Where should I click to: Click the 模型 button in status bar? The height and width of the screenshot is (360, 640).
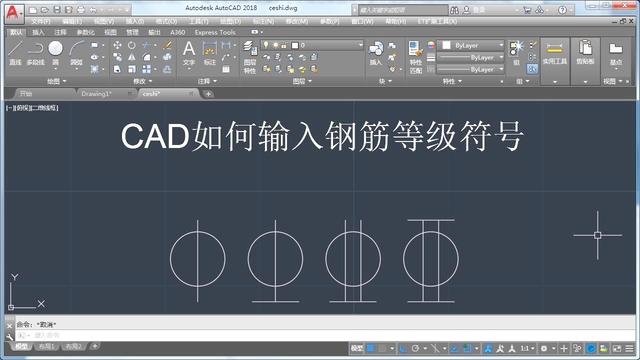(x=357, y=348)
